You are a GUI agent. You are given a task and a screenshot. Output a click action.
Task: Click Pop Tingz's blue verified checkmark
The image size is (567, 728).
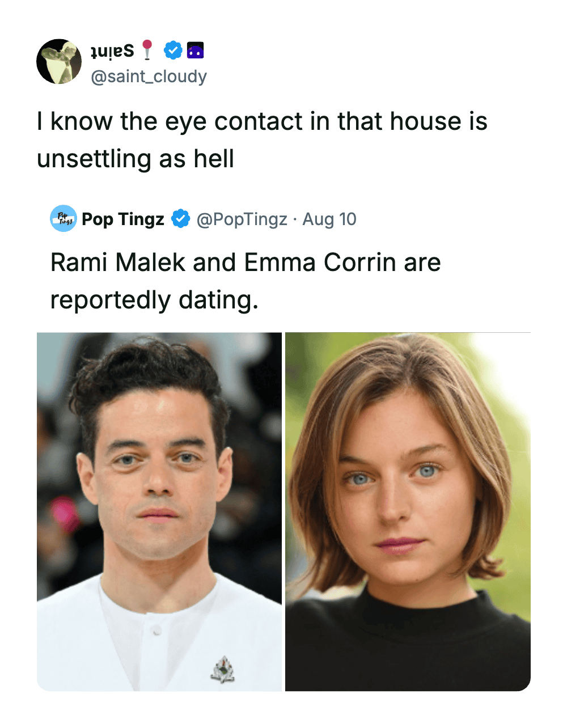(180, 218)
